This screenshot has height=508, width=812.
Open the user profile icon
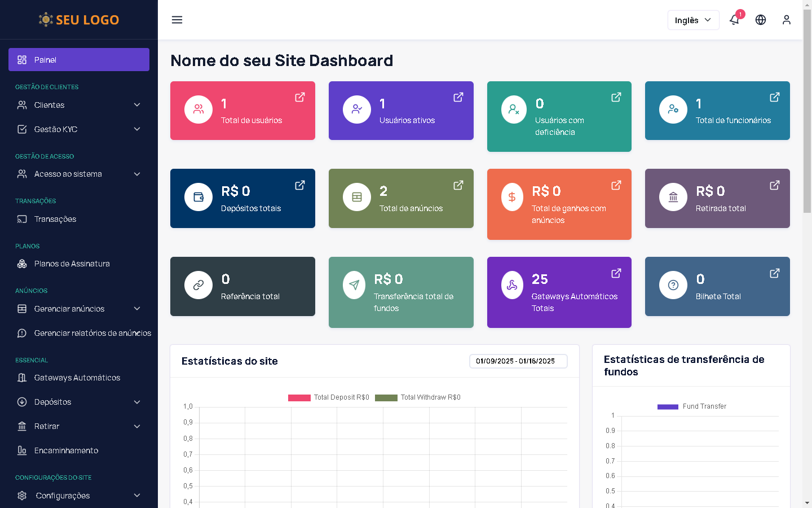pyautogui.click(x=787, y=20)
